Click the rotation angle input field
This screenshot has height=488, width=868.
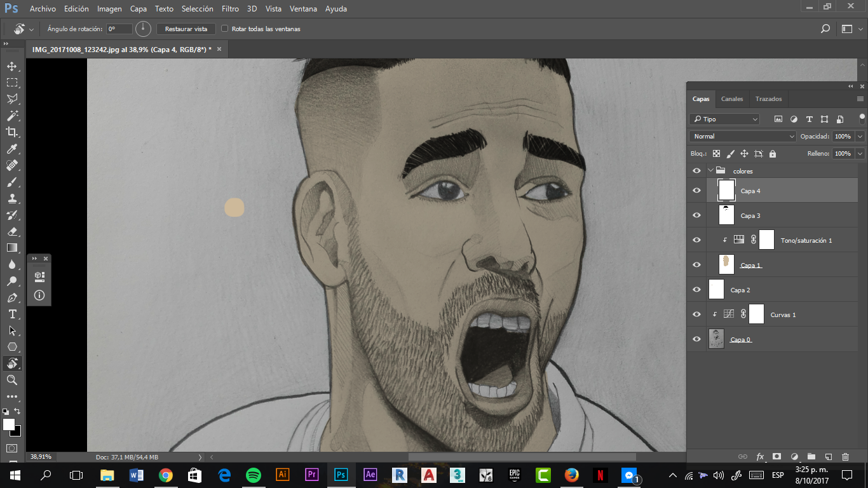coord(119,29)
